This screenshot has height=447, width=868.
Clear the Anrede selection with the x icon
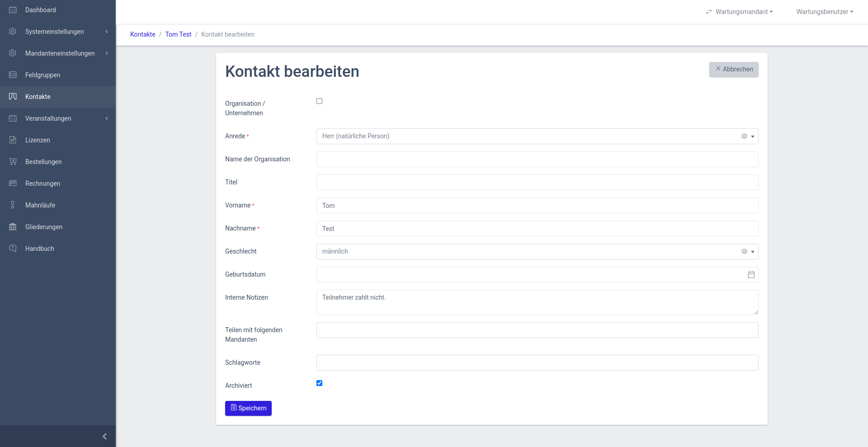point(744,136)
